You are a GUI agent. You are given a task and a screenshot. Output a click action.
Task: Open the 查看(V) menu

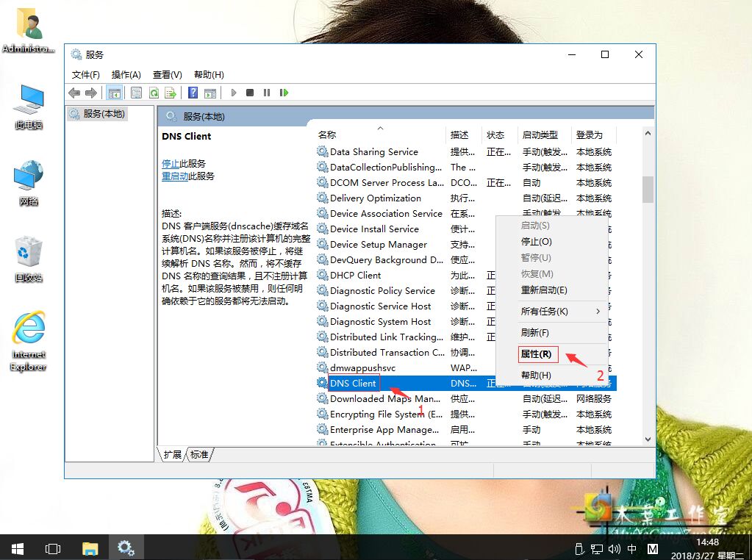168,75
